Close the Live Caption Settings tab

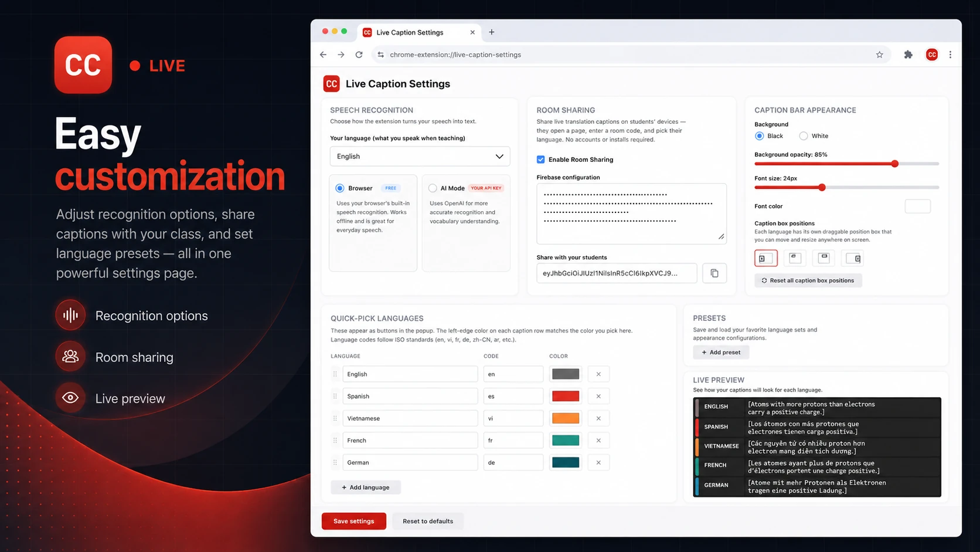(x=472, y=32)
